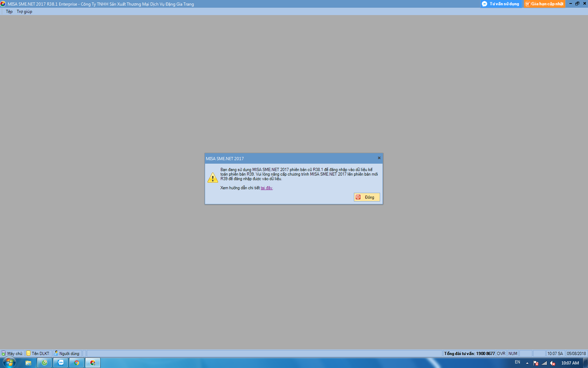Open the Action Center flag icon
Screen dimensions: 588x368
(536, 363)
